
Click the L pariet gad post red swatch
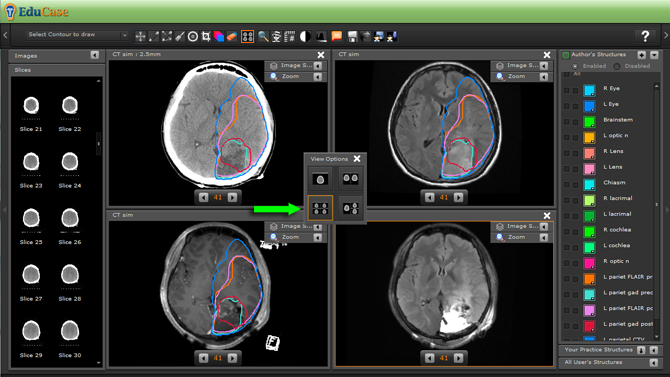(589, 326)
